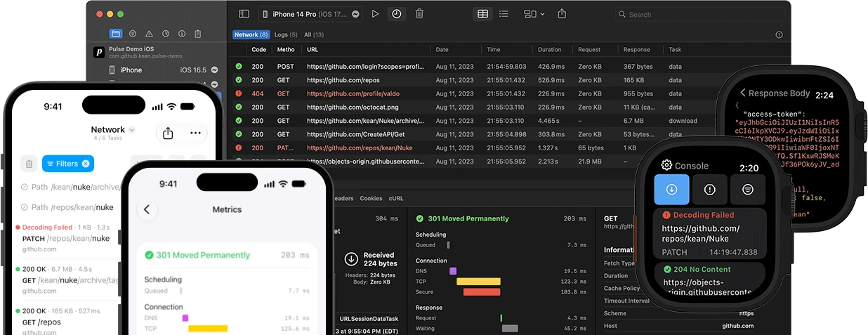The image size is (868, 335).
Task: Sort by the Duration column header
Action: pyautogui.click(x=550, y=50)
